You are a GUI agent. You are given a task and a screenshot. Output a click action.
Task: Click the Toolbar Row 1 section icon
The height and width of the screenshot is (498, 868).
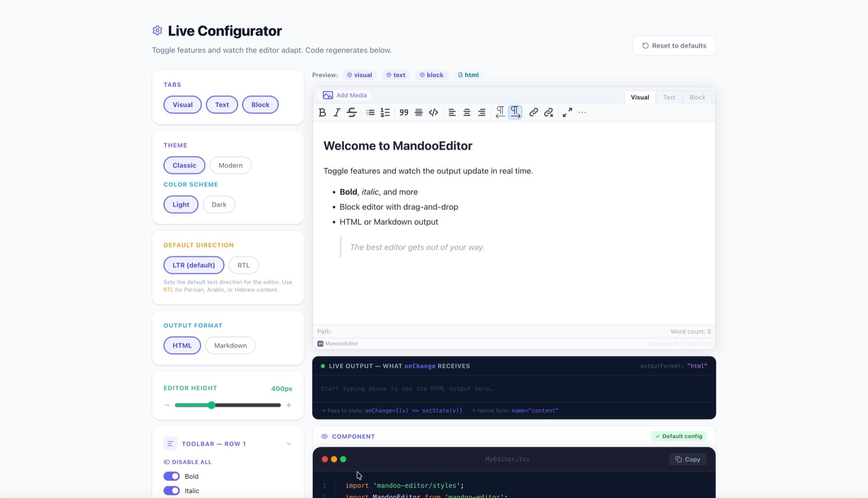(170, 444)
